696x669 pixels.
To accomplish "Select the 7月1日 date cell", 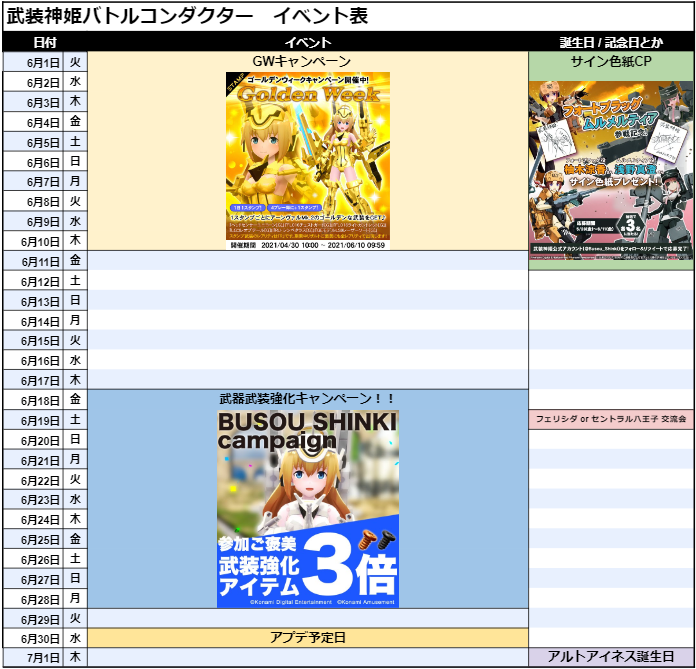I will pyautogui.click(x=33, y=657).
